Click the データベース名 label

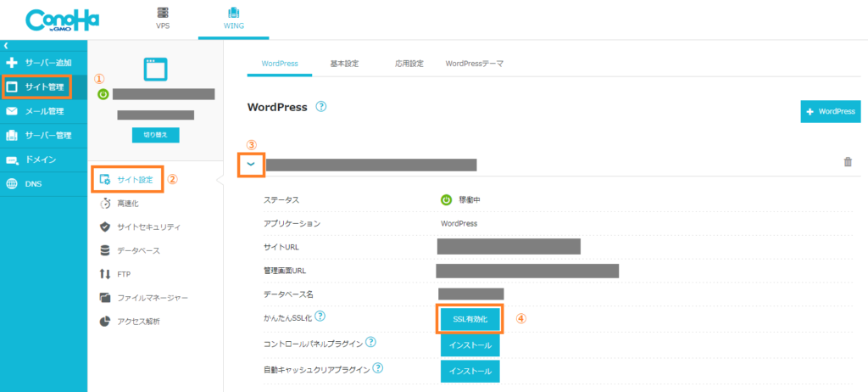tap(289, 294)
